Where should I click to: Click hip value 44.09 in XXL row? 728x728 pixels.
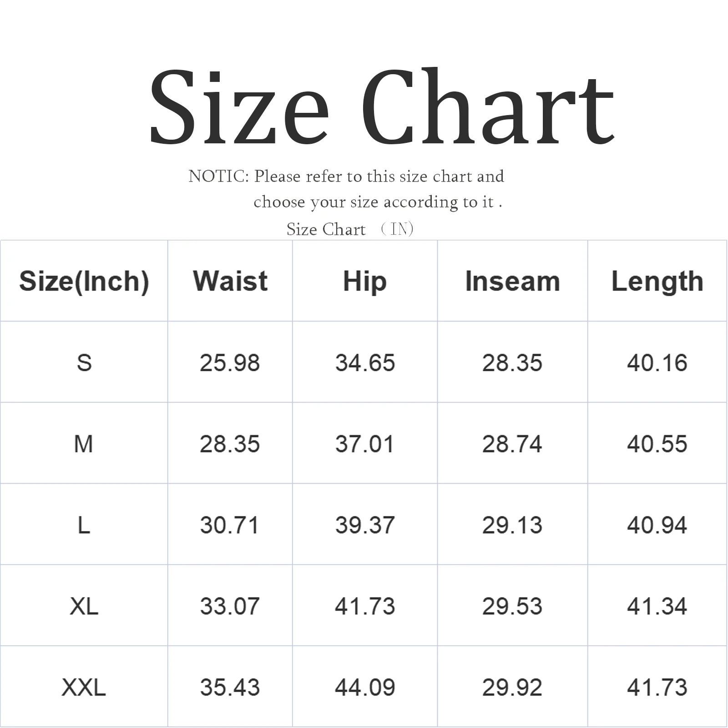[x=364, y=688]
